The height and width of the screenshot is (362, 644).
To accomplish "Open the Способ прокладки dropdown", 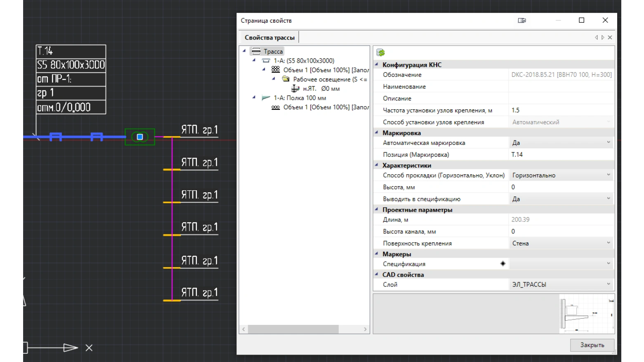I will tap(608, 175).
